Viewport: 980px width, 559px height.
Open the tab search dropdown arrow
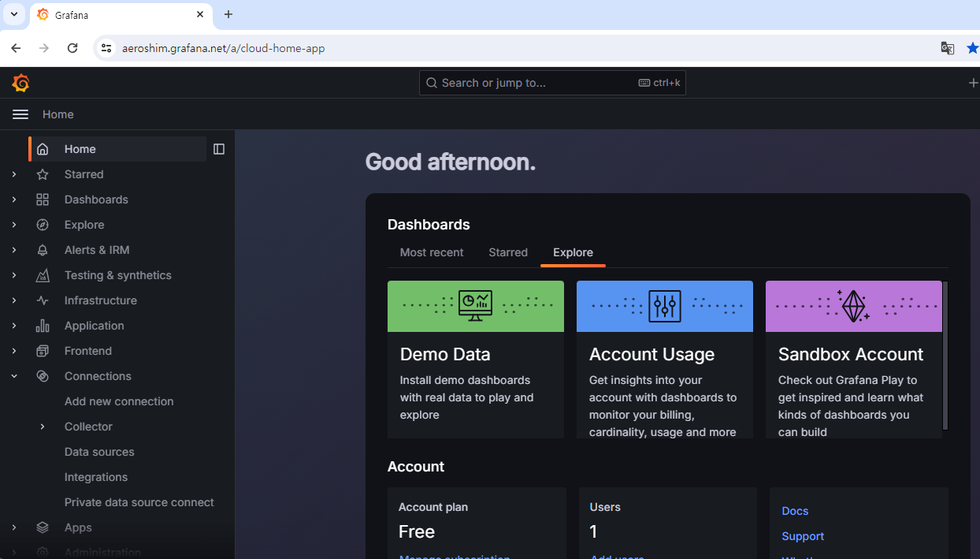coord(13,14)
